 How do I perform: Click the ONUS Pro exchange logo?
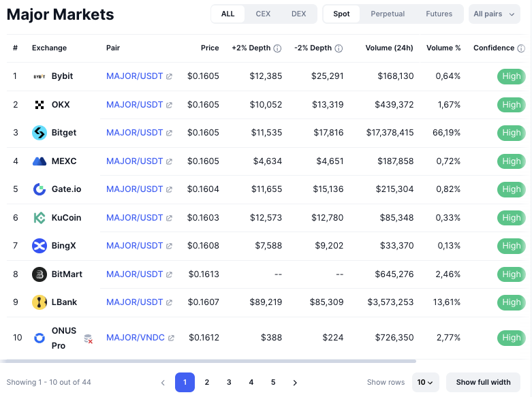40,338
